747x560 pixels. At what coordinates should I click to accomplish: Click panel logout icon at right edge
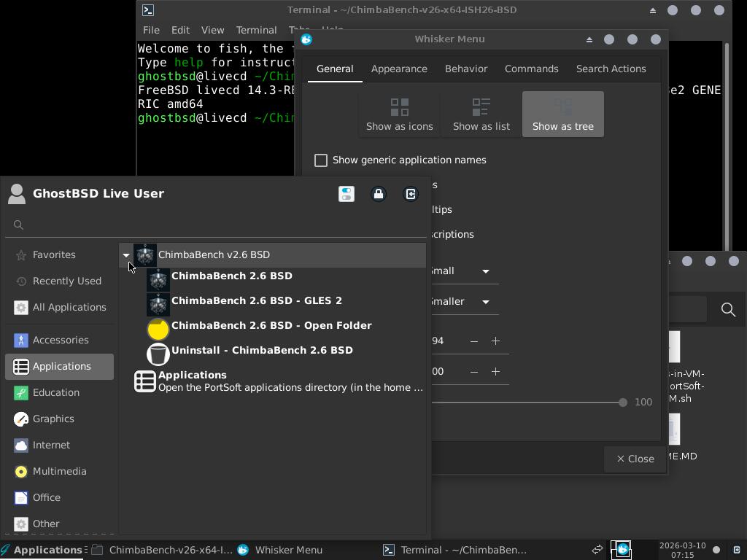click(737, 550)
